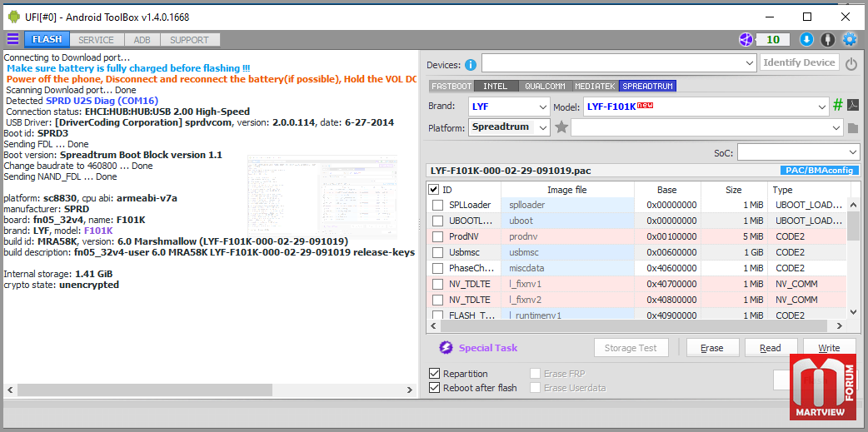This screenshot has width=868, height=432.
Task: Click the favorite star icon by Platform
Action: tap(561, 127)
